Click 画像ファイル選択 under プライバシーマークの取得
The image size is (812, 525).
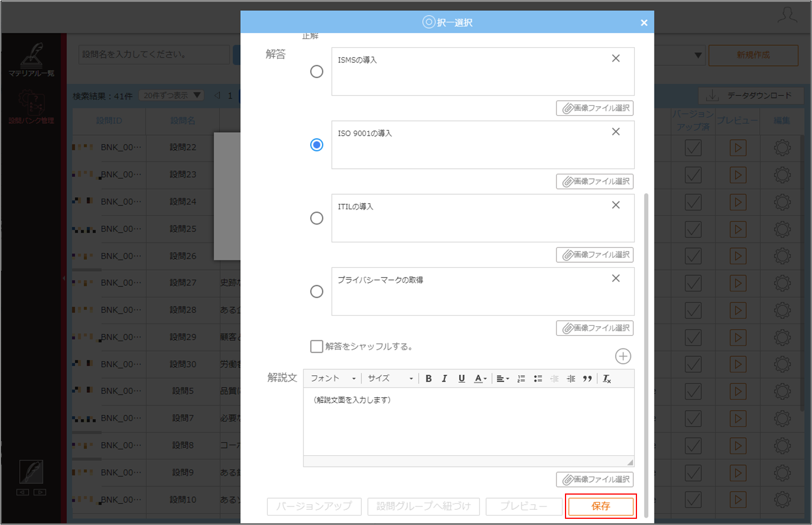595,327
